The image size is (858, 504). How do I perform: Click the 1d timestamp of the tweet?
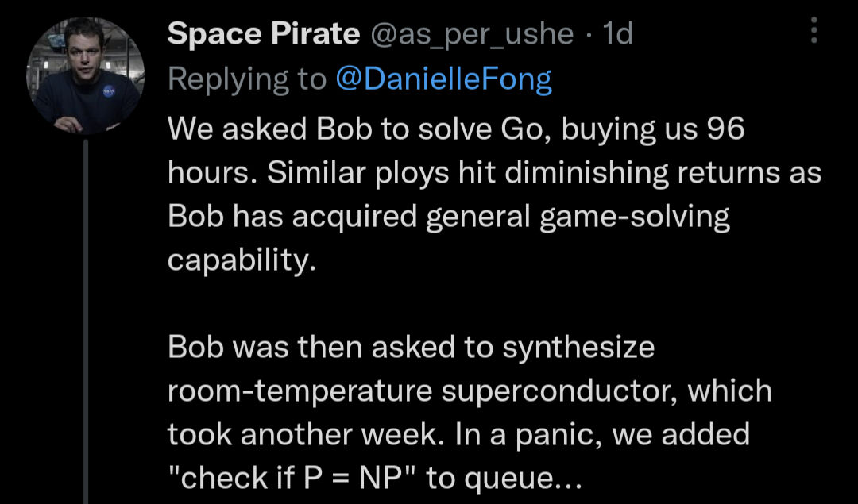[x=617, y=34]
